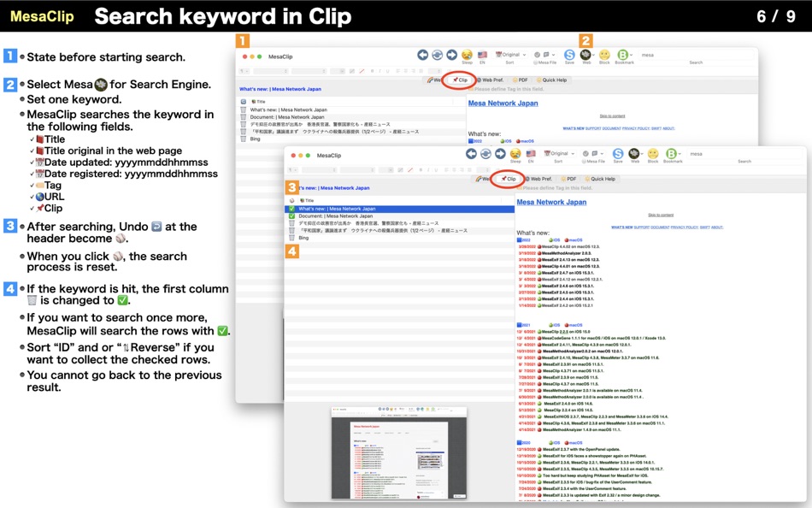Click the web page thumbnail in the front window

pos(399,453)
